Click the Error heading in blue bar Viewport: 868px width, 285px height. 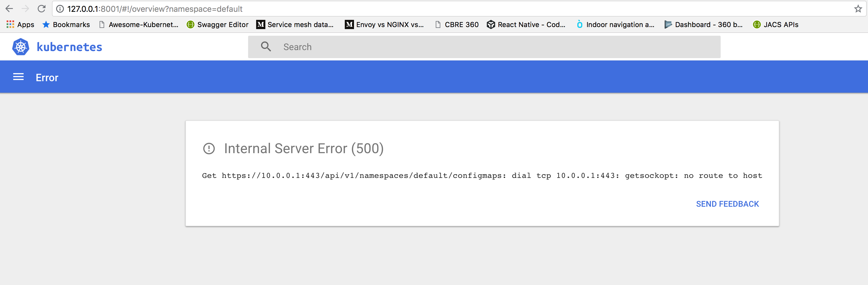click(x=47, y=78)
